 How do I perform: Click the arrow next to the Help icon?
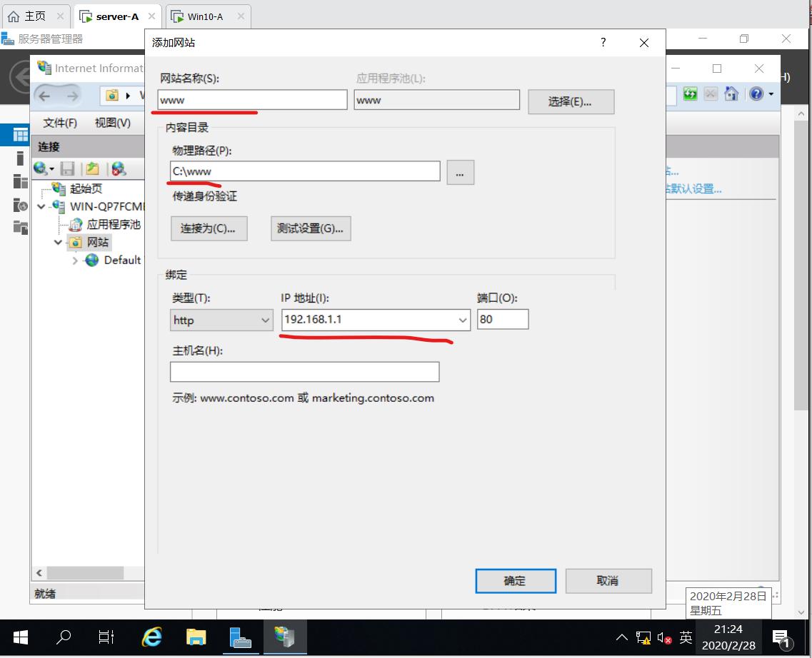(771, 93)
